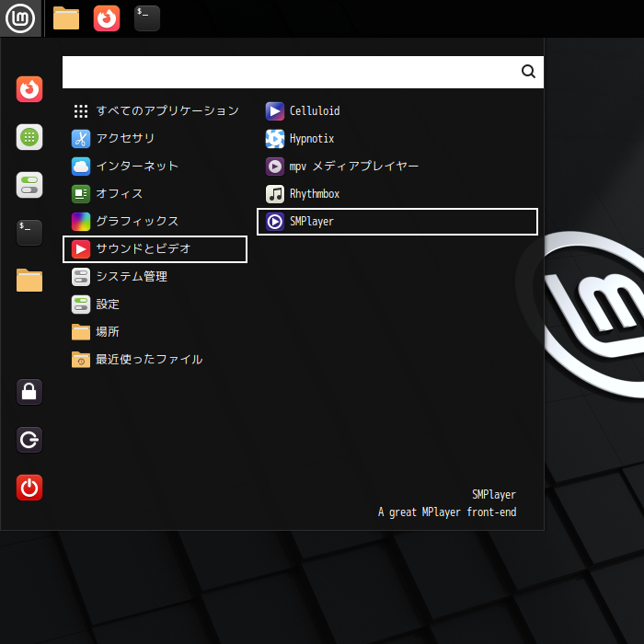The width and height of the screenshot is (644, 644).
Task: Select オフィス category
Action: (155, 193)
